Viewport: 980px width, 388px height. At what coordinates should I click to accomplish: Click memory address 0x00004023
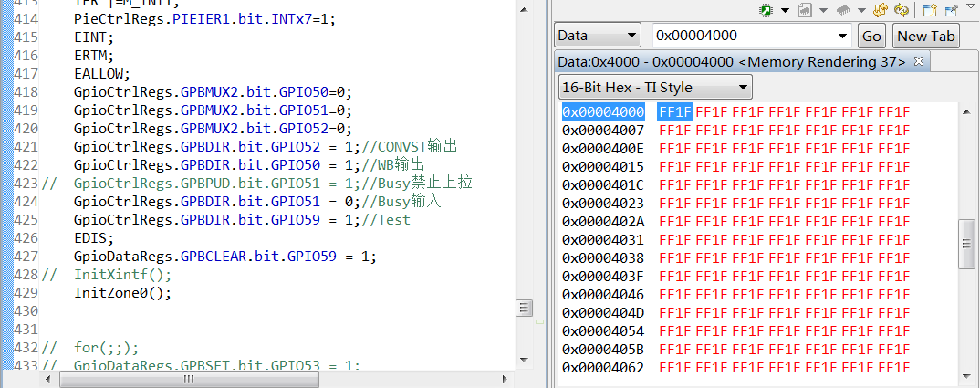[x=603, y=204]
